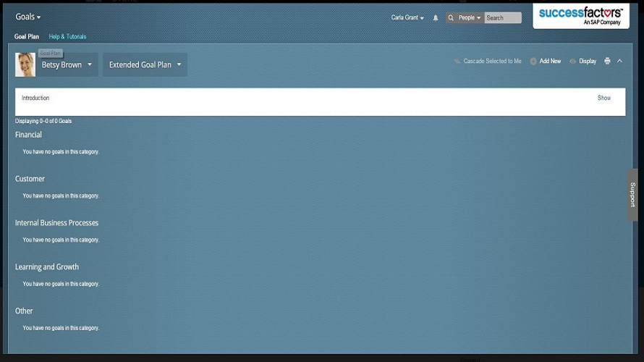Open the People search type dropdown
The height and width of the screenshot is (362, 644).
click(469, 18)
